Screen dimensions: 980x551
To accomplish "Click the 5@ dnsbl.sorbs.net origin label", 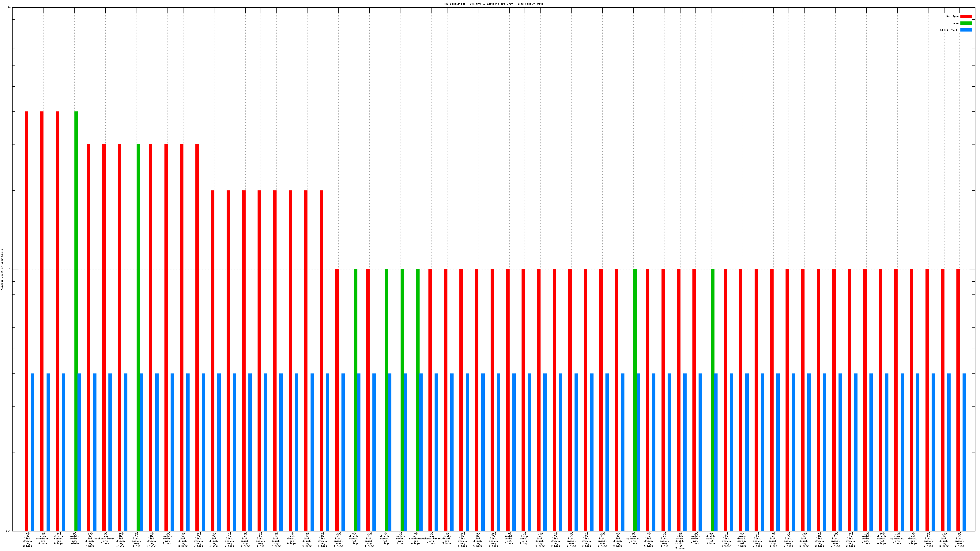I will pyautogui.click(x=74, y=538).
